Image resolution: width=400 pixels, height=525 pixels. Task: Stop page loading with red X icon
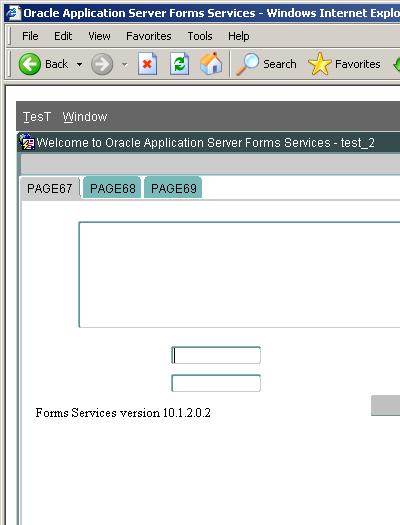pos(147,64)
